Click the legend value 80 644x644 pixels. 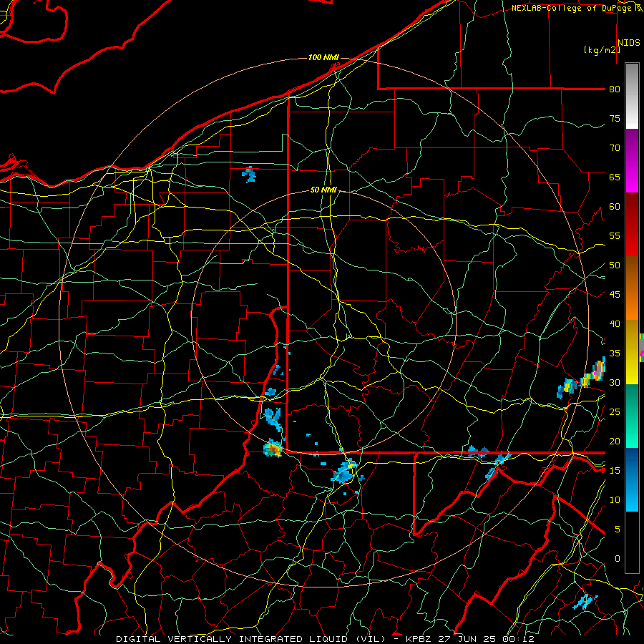(x=615, y=89)
